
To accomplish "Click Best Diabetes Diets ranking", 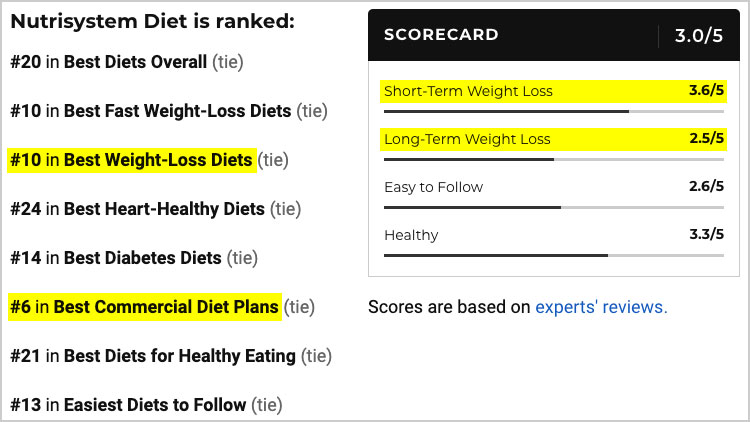I will (143, 258).
